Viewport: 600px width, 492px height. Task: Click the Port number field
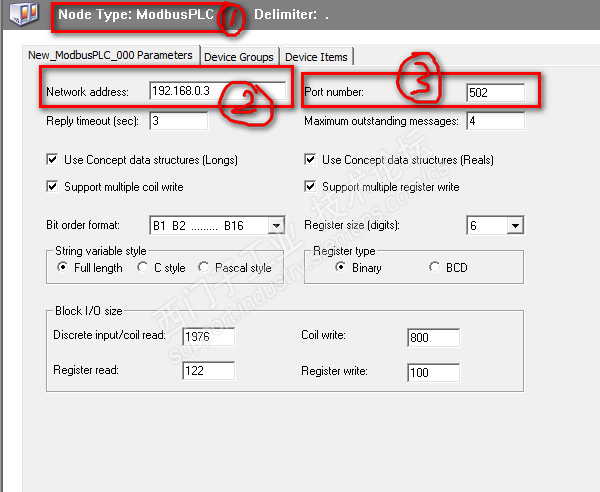(x=494, y=93)
